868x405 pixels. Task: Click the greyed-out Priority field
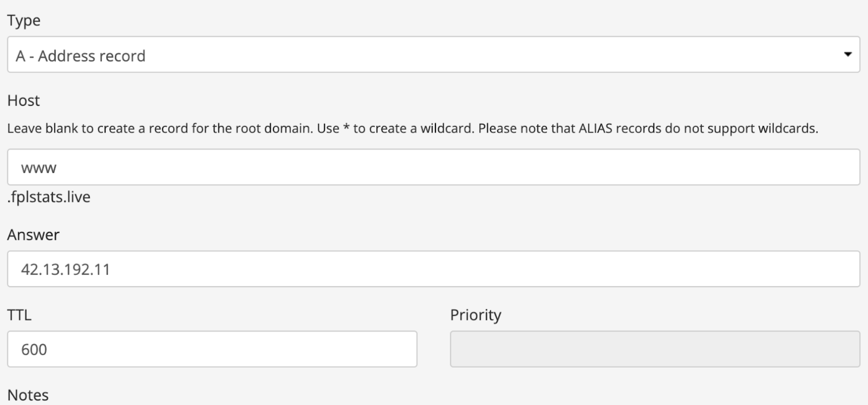[x=654, y=349]
